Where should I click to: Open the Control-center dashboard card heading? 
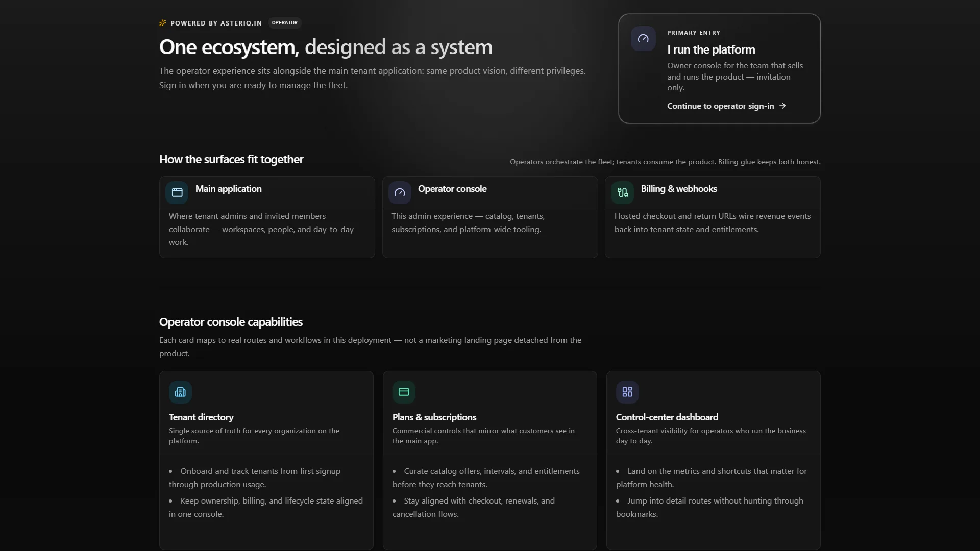(667, 417)
